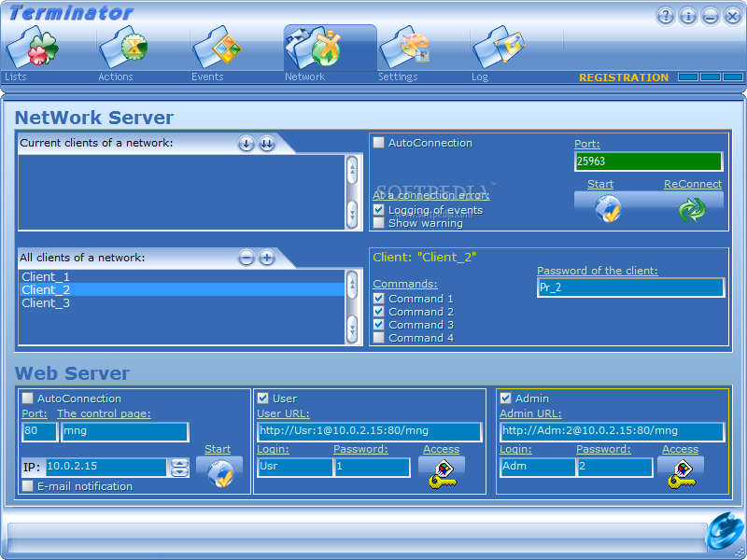This screenshot has width=747, height=560.
Task: Add a client with the plus icon
Action: point(267,259)
